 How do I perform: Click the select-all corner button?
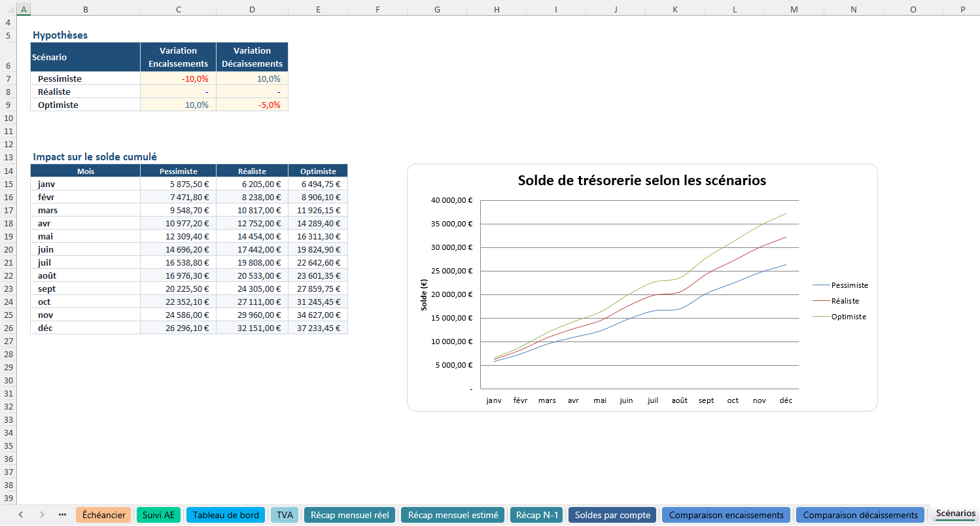click(8, 9)
